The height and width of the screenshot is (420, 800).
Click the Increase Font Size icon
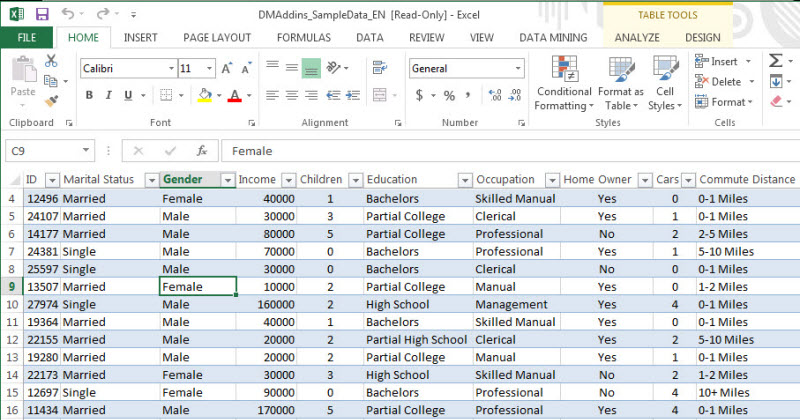pos(227,69)
